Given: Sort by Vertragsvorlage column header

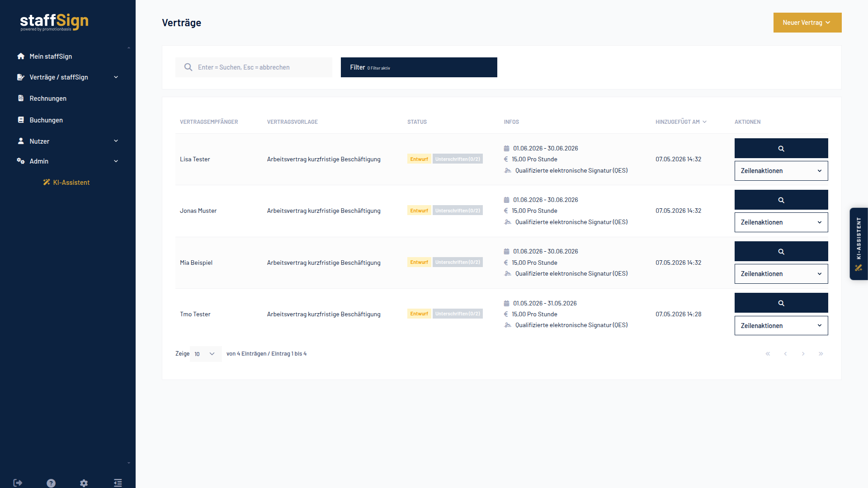Looking at the screenshot, I should point(292,122).
